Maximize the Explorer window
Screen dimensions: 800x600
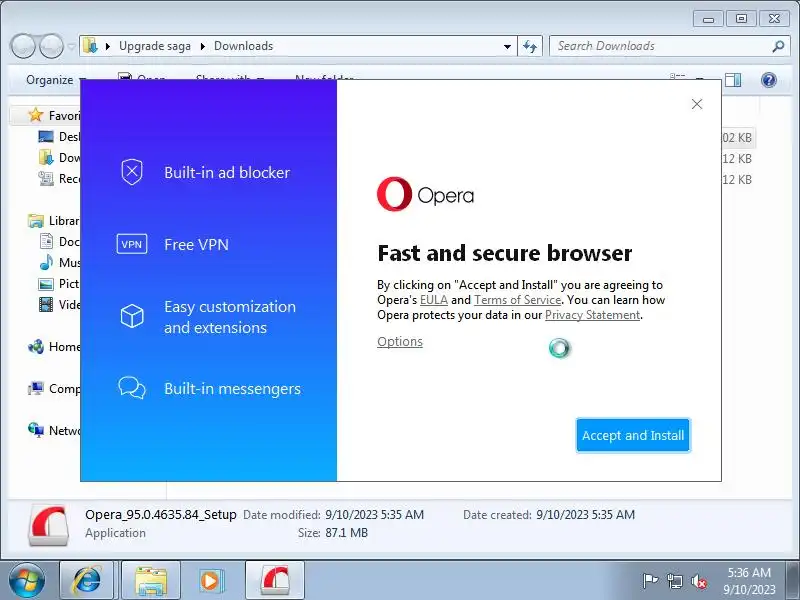click(741, 19)
